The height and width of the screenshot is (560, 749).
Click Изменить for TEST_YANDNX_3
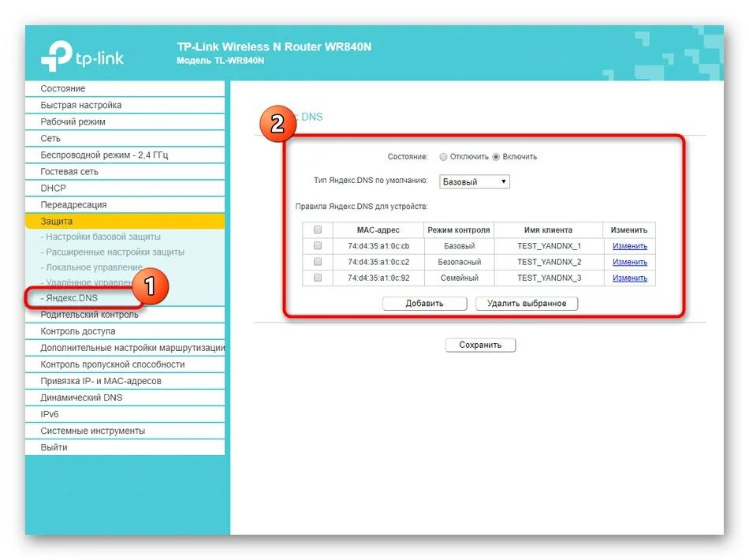[630, 278]
